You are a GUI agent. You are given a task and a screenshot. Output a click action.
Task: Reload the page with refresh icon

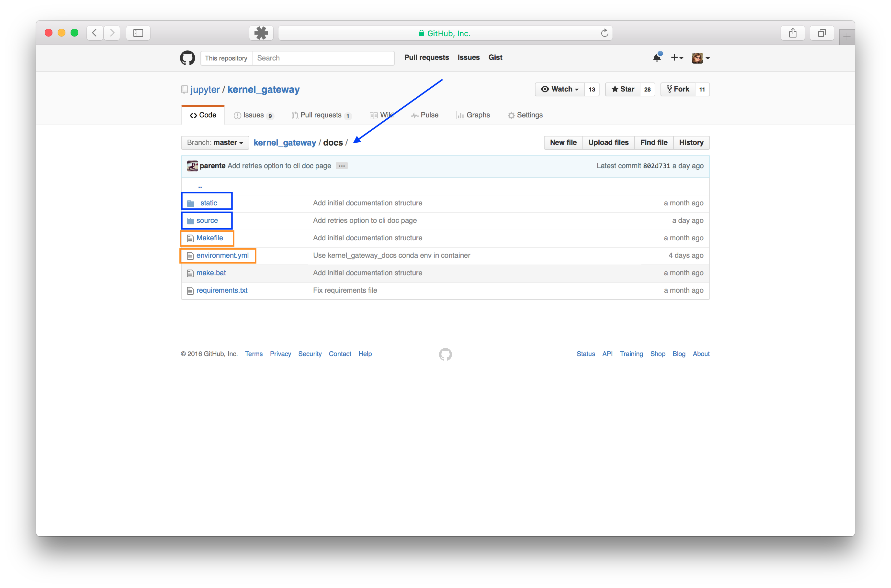pos(604,33)
